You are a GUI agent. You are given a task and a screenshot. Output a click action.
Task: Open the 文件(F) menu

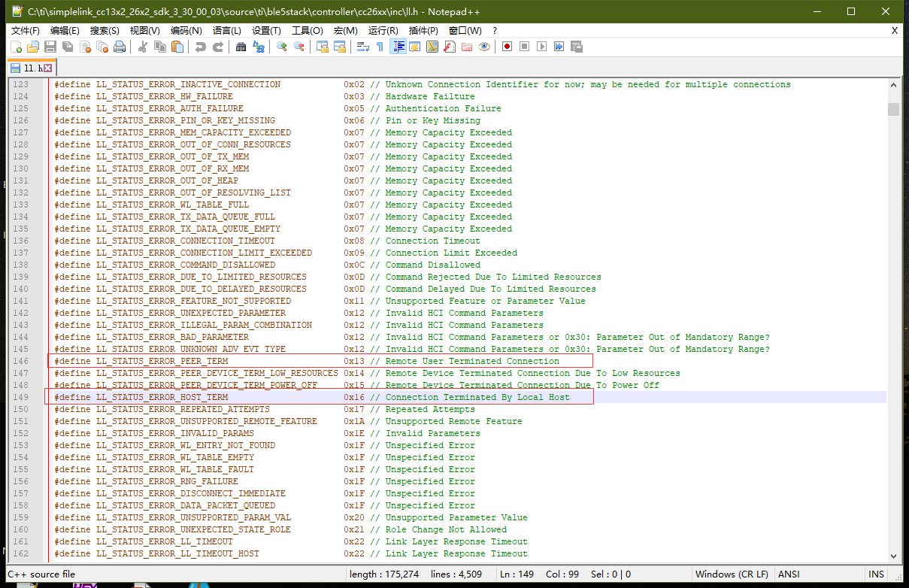tap(26, 30)
